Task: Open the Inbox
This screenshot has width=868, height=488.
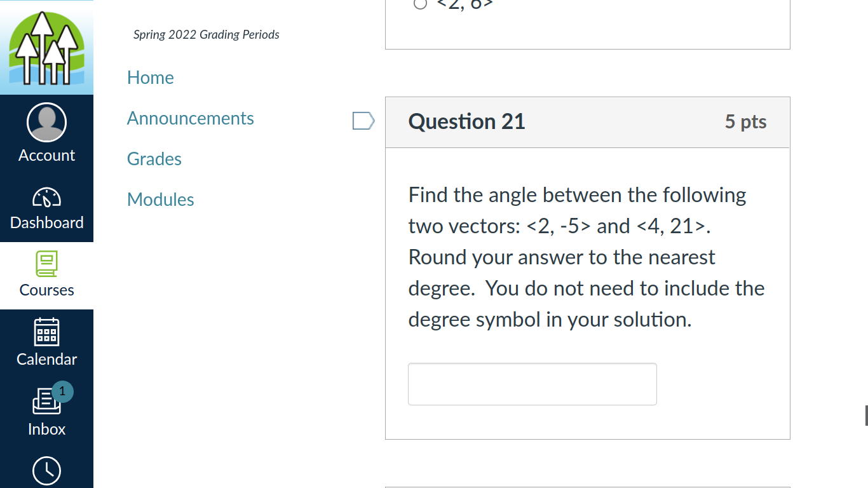Action: point(46,413)
